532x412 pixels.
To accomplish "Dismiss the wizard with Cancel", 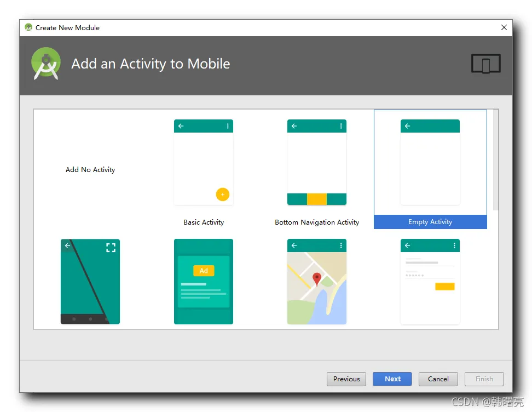I will click(x=438, y=379).
